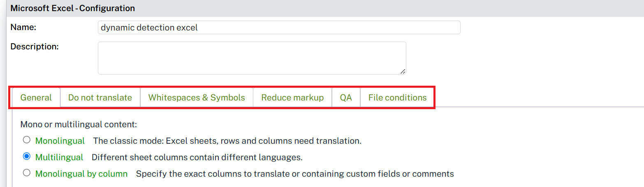Click the 'Specify the exact columns' description text
The width and height of the screenshot is (644, 187).
click(x=295, y=174)
